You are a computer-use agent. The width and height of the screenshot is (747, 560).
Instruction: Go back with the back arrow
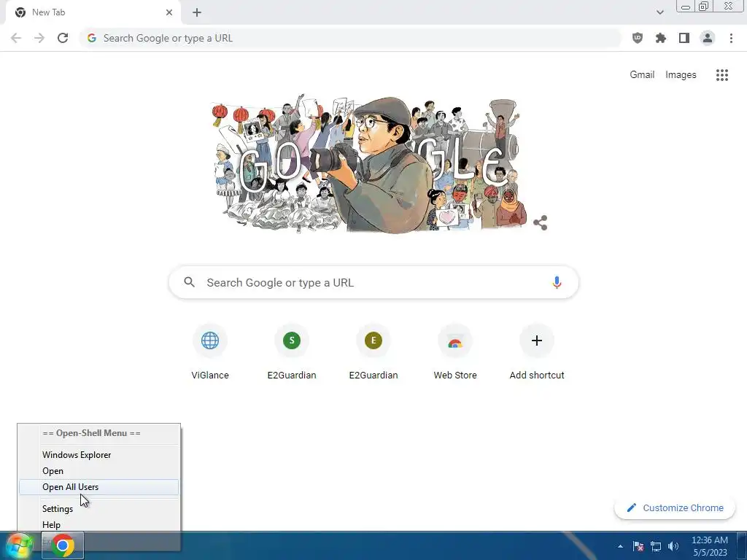pos(16,38)
